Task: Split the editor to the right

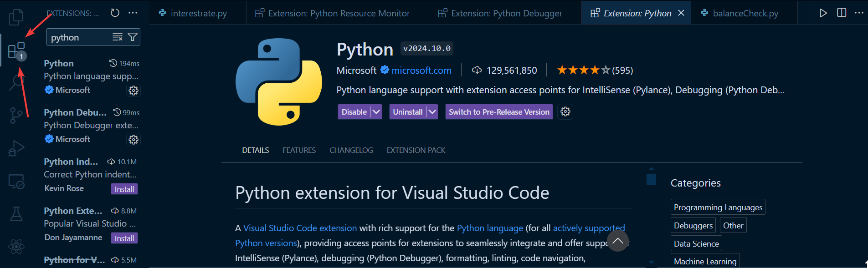Action: coord(842,13)
